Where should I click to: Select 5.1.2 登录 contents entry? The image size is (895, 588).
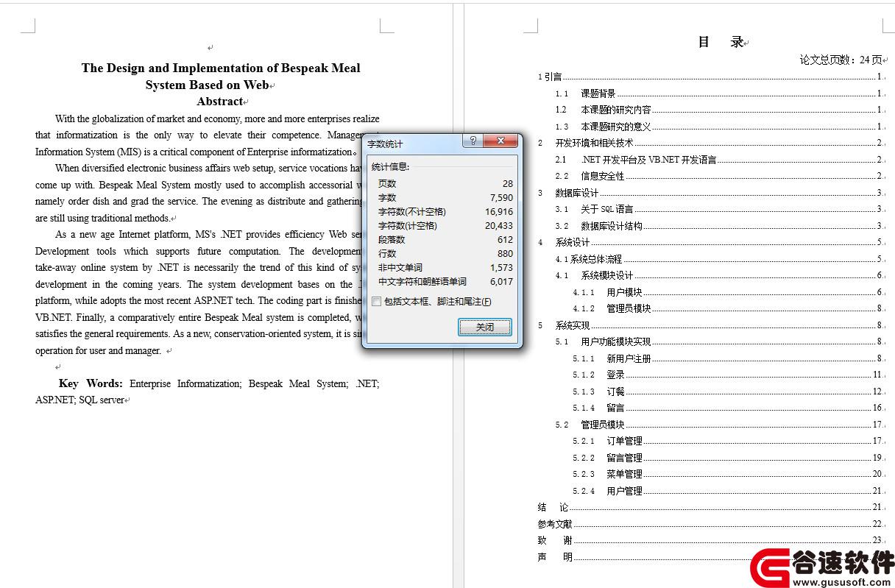tap(728, 375)
